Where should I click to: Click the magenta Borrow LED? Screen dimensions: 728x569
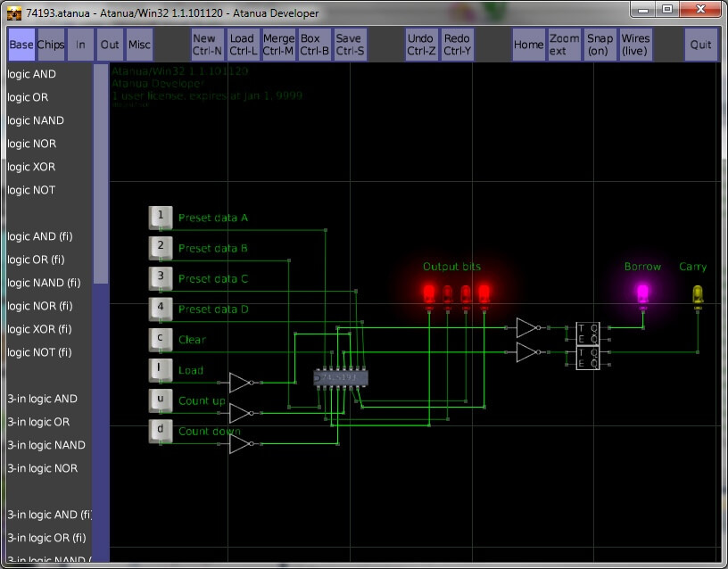pos(641,292)
